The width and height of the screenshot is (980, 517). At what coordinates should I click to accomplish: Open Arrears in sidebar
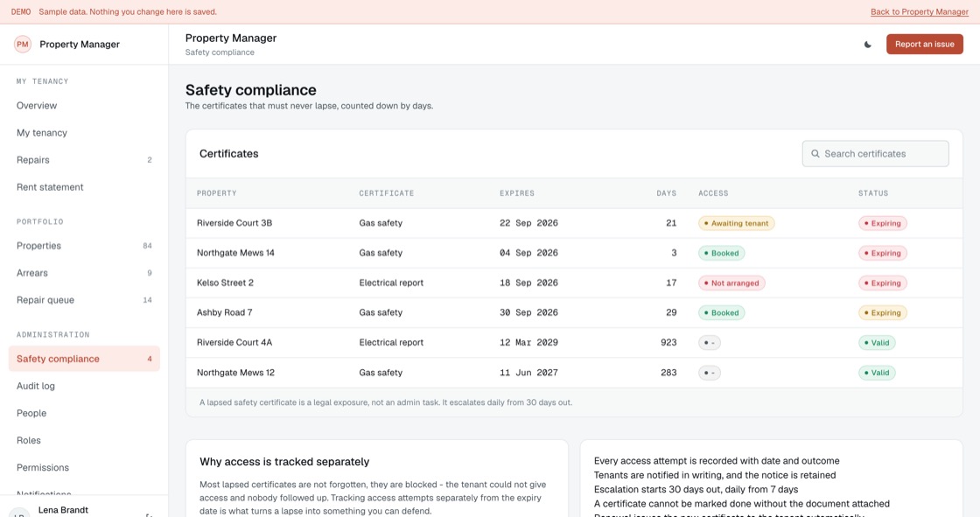tap(84, 273)
